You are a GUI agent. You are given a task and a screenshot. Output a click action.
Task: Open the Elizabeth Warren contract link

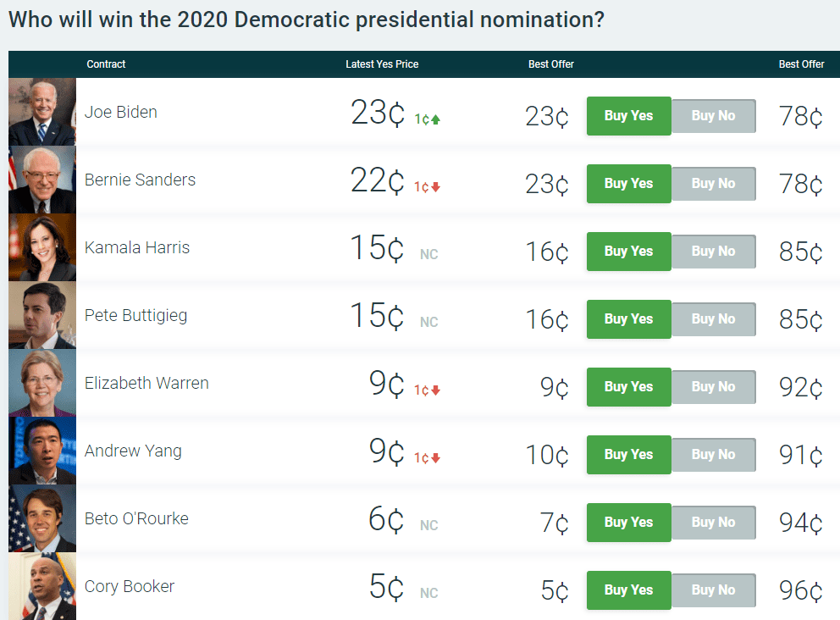pyautogui.click(x=146, y=383)
